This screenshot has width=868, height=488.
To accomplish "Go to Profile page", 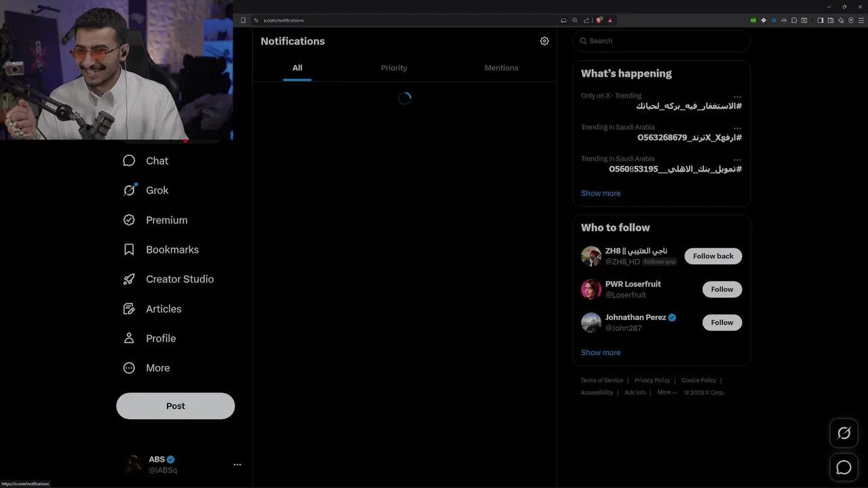I will (149, 338).
